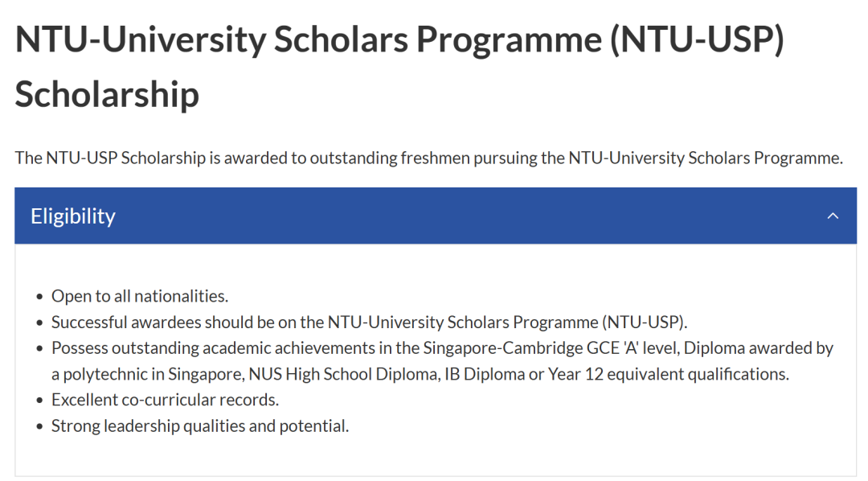Click the bullet dot before "Possess outstanding"
The height and width of the screenshot is (481, 868).
(x=39, y=349)
